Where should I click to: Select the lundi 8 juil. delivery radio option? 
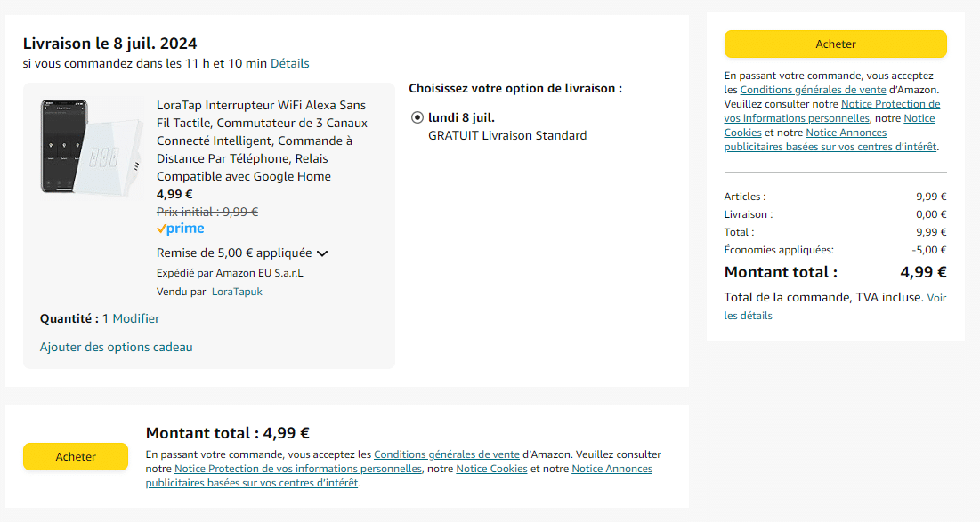coord(417,117)
